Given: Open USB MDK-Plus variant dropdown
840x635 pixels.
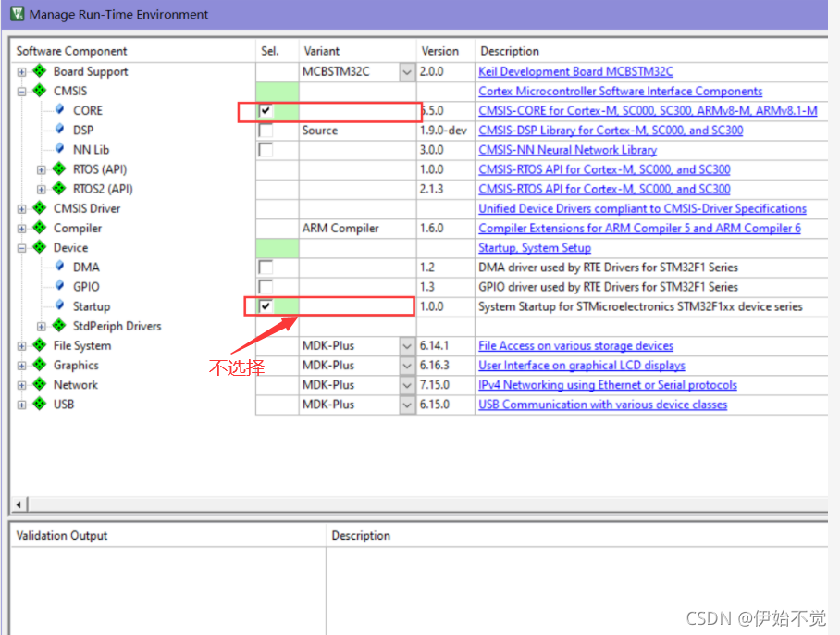Looking at the screenshot, I should 407,405.
